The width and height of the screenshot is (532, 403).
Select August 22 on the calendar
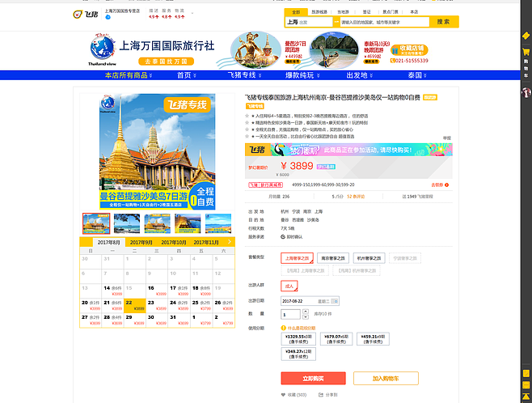[135, 305]
